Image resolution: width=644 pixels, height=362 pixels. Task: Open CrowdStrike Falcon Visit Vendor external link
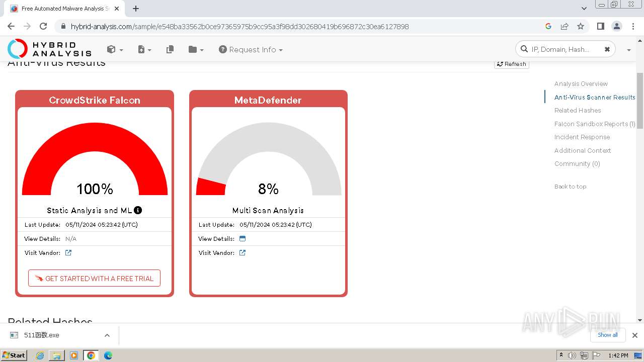pyautogui.click(x=68, y=253)
